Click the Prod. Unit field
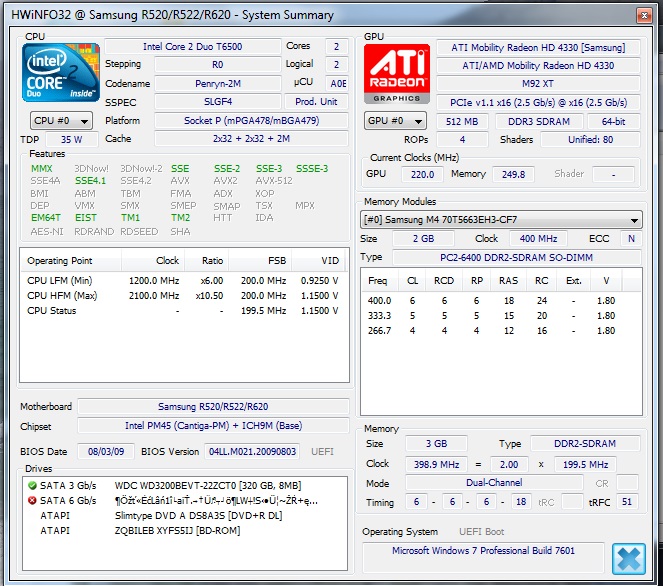 point(316,102)
